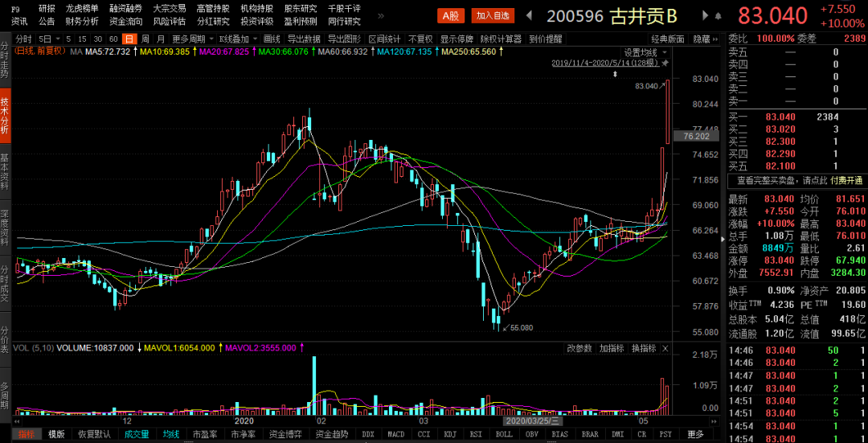Click the 隐藏 panel collapse control
The width and height of the screenshot is (868, 443).
click(705, 39)
